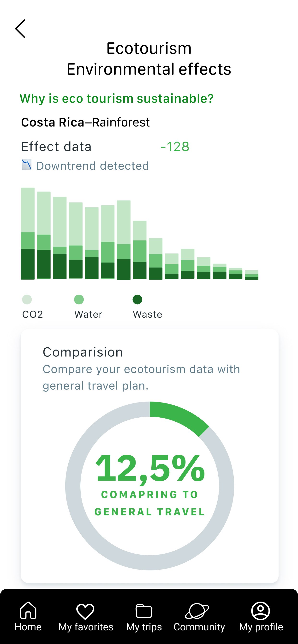Tap the back arrow icon

[20, 29]
